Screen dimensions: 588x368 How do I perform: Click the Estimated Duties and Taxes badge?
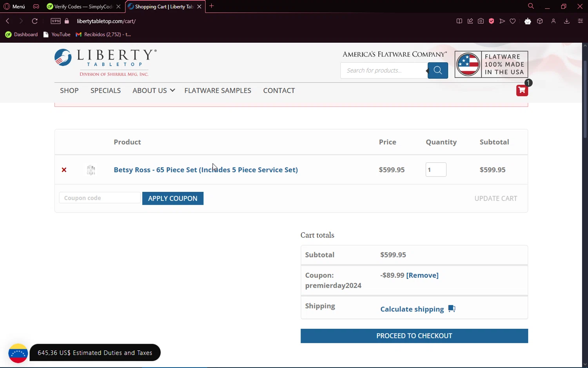(x=95, y=353)
